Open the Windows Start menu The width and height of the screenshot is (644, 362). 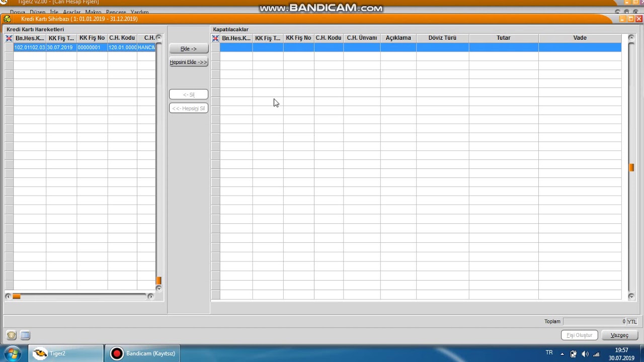tap(12, 353)
